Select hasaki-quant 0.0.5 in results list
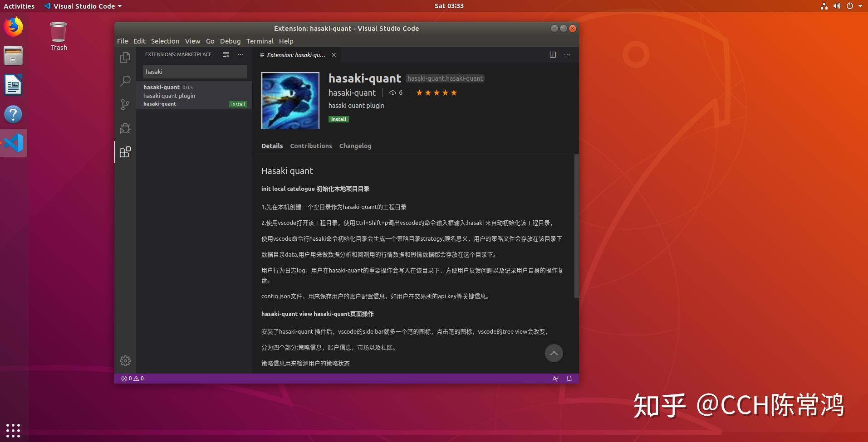The image size is (868, 442). tap(194, 95)
